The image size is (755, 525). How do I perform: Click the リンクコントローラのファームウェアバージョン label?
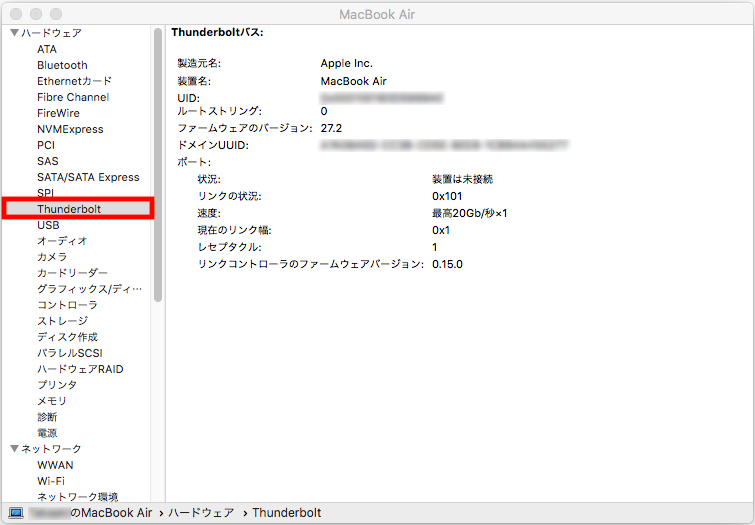311,264
